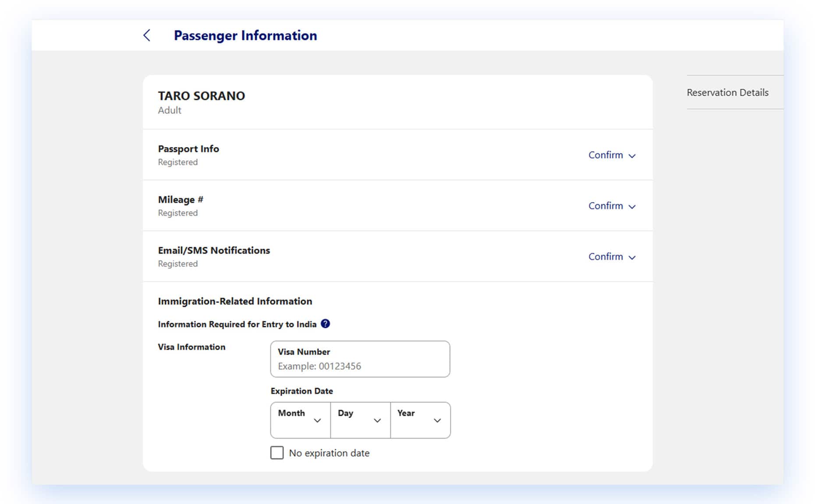Viewport: 815px width, 504px height.
Task: Click the chevron arrow next to Email/SMS Confirm
Action: 632,257
